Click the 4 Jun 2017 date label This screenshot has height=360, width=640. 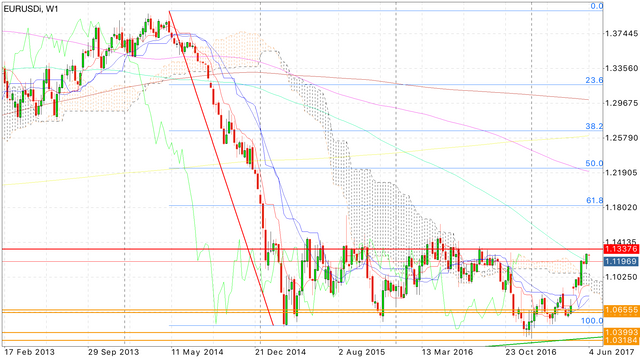click(x=612, y=352)
